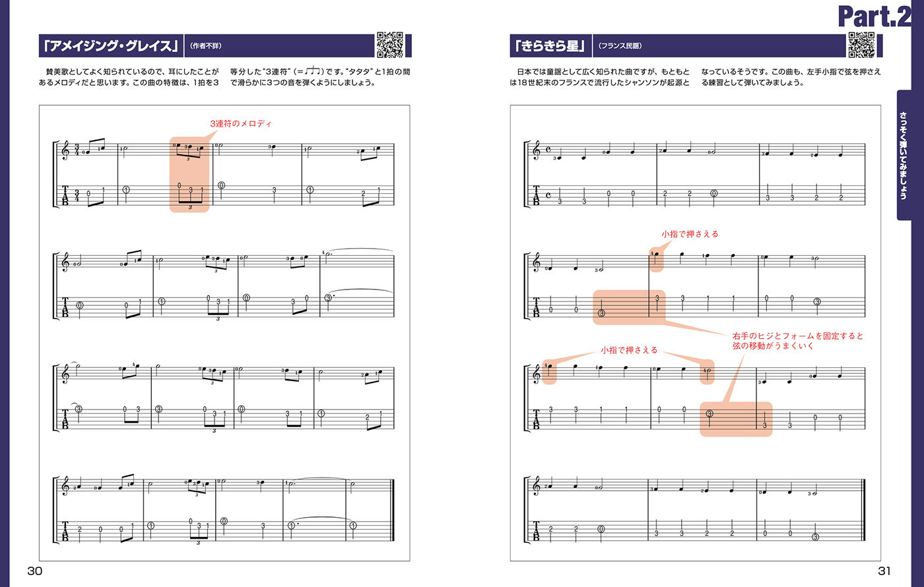The image size is (924, 587).
Task: Click the QR code beside アメイジング・グレイス title
Action: [389, 45]
